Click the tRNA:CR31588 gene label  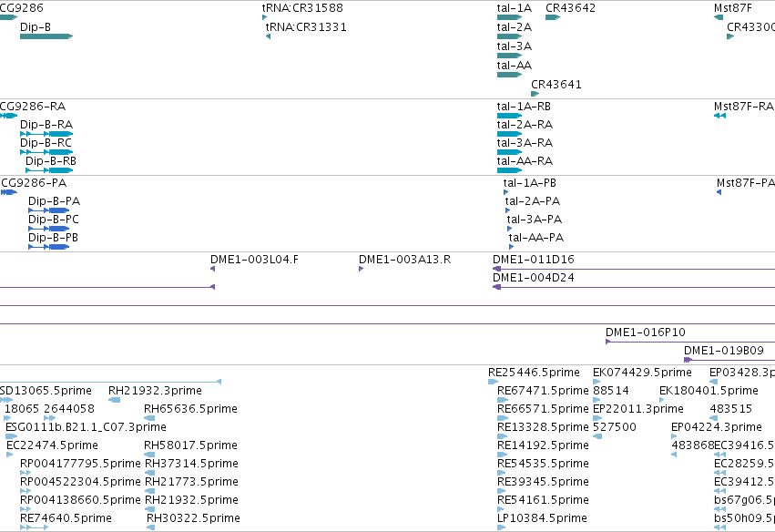(302, 8)
